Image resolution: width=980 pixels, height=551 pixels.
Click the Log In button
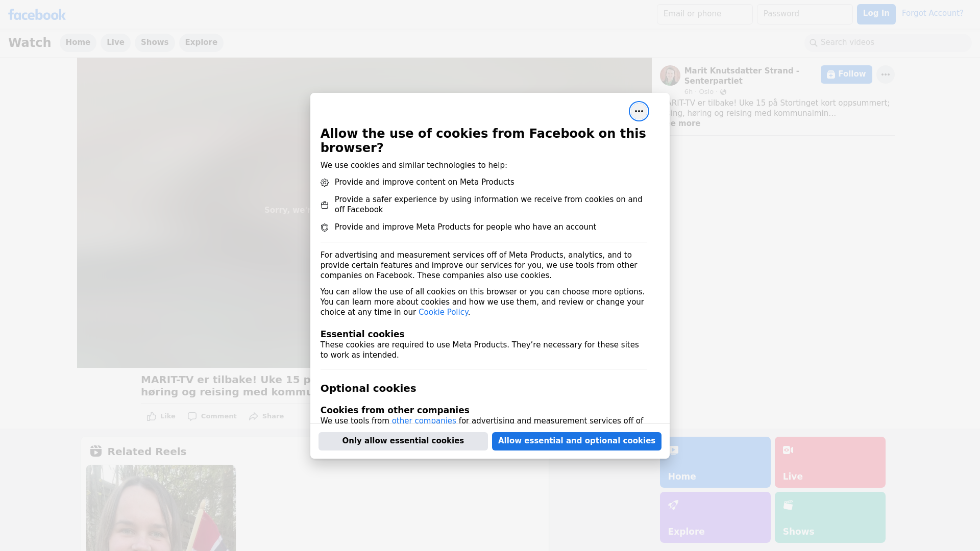click(876, 14)
